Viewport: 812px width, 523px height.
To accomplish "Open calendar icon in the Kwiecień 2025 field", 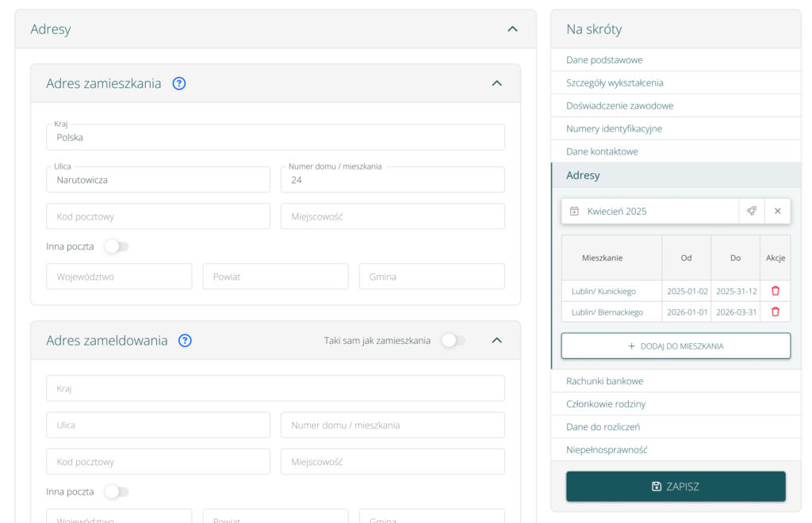I will [x=575, y=212].
